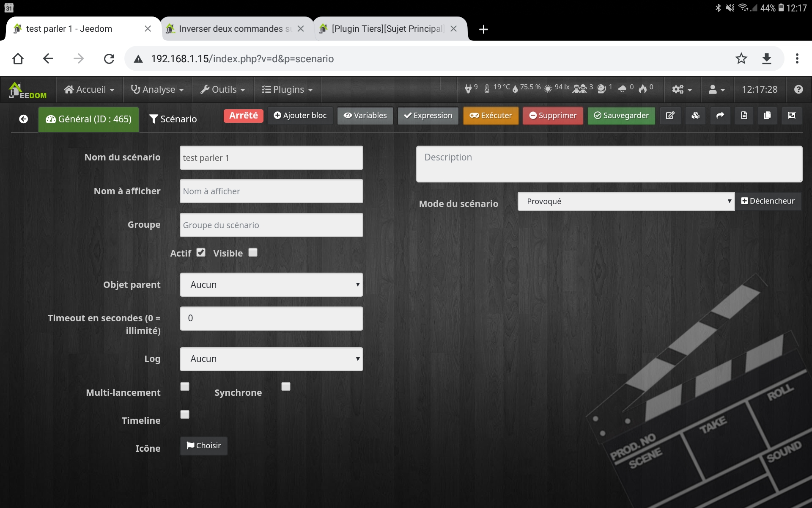Add a Déclencheur trigger
Screen dimensions: 812x508
click(768, 201)
